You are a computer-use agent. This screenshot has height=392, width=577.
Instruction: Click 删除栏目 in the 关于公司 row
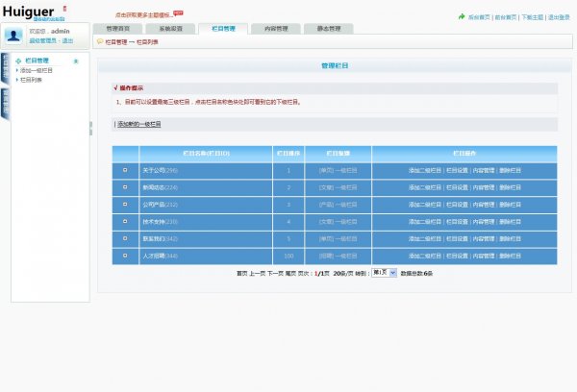510,170
